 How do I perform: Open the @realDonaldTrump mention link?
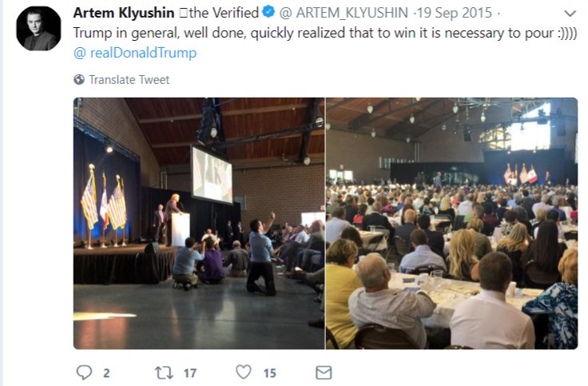[135, 53]
